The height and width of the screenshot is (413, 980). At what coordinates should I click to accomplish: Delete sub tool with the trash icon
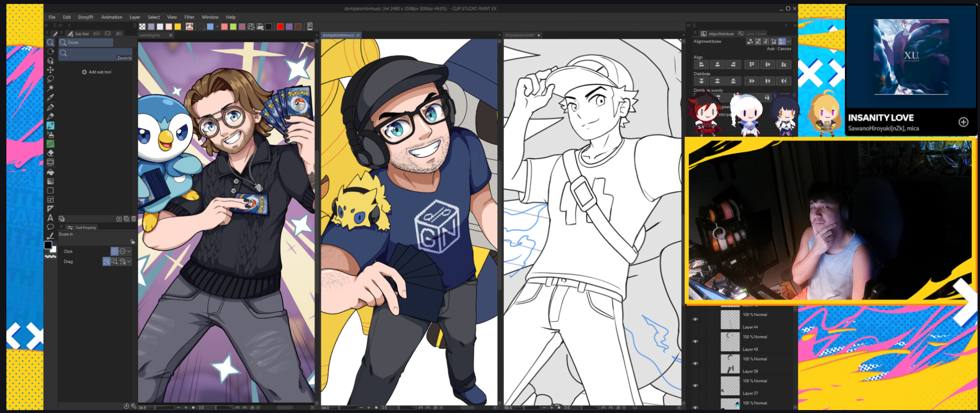click(x=133, y=219)
